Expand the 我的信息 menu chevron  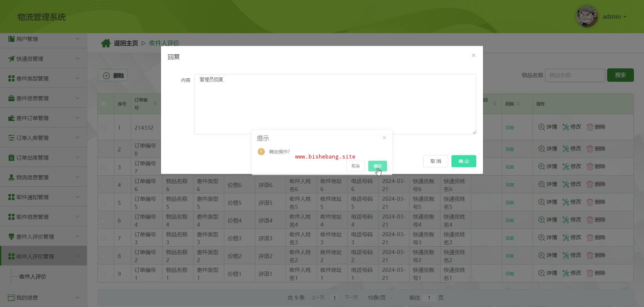[77, 297]
